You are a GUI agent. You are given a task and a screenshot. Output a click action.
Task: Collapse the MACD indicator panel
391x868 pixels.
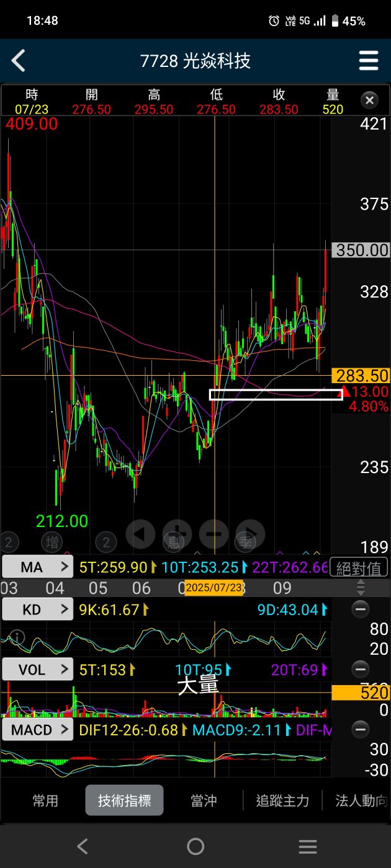[x=361, y=728]
